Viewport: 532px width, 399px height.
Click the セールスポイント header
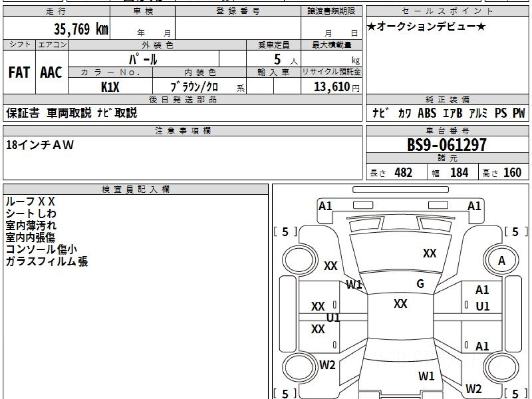pyautogui.click(x=448, y=12)
